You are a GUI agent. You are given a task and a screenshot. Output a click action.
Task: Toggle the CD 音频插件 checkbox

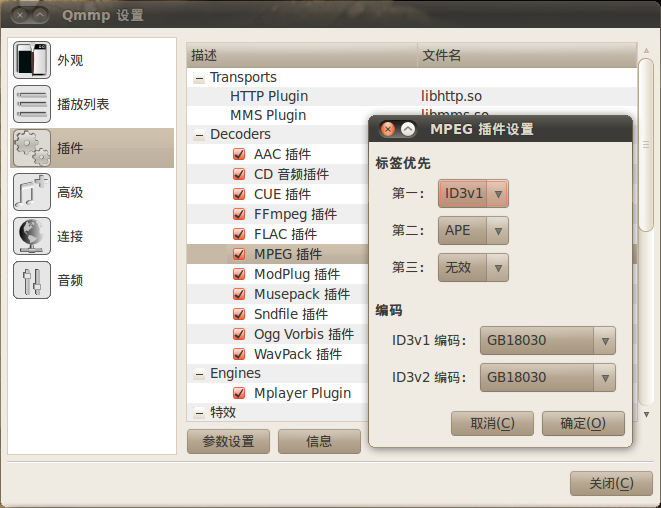click(239, 174)
